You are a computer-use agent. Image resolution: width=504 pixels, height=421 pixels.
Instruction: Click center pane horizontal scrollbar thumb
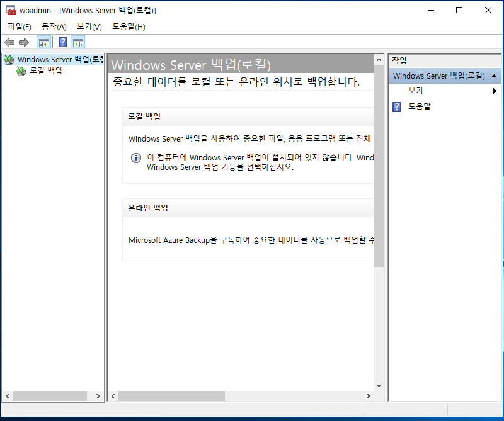(171, 396)
